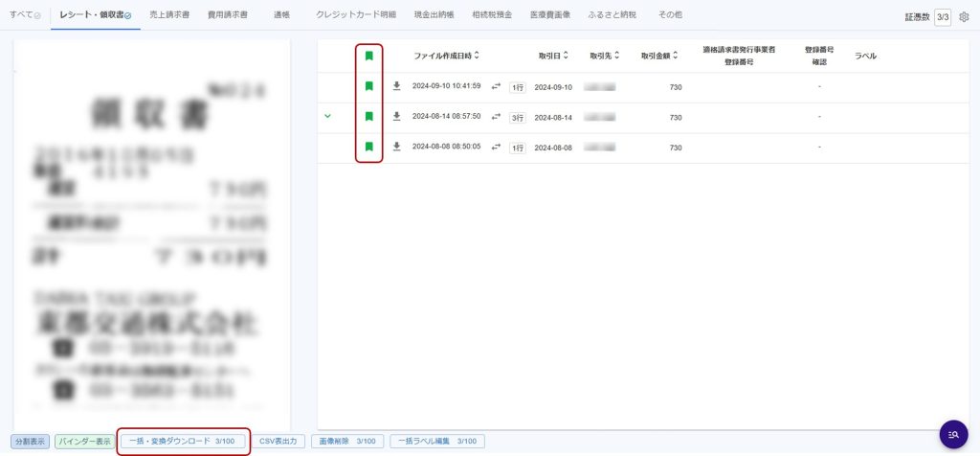Click the download icon for the 2024-08-14 row
980x456 pixels.
pos(397,117)
